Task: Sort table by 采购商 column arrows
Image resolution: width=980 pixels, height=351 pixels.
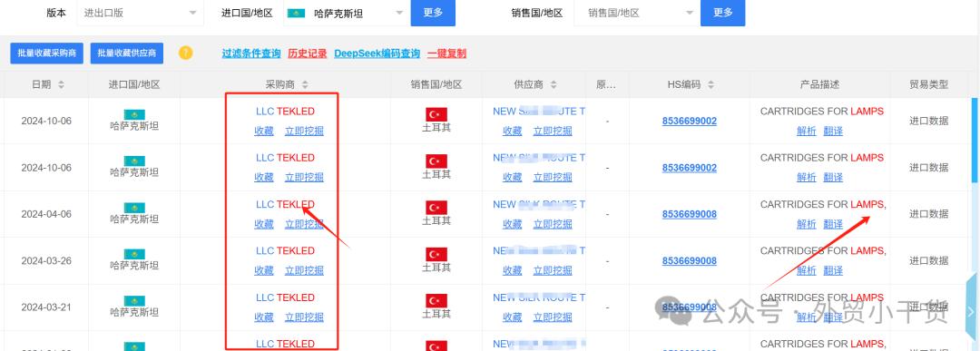Action: pos(306,85)
